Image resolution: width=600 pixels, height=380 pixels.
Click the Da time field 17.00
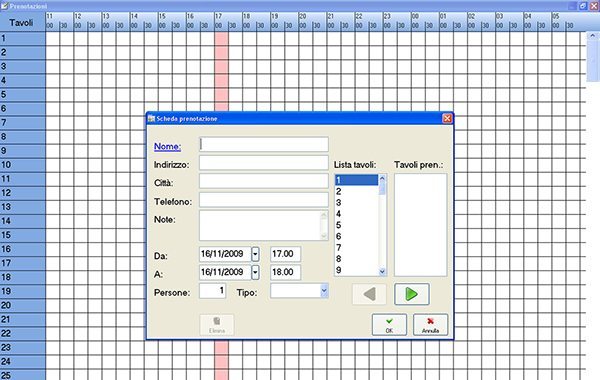(x=285, y=254)
